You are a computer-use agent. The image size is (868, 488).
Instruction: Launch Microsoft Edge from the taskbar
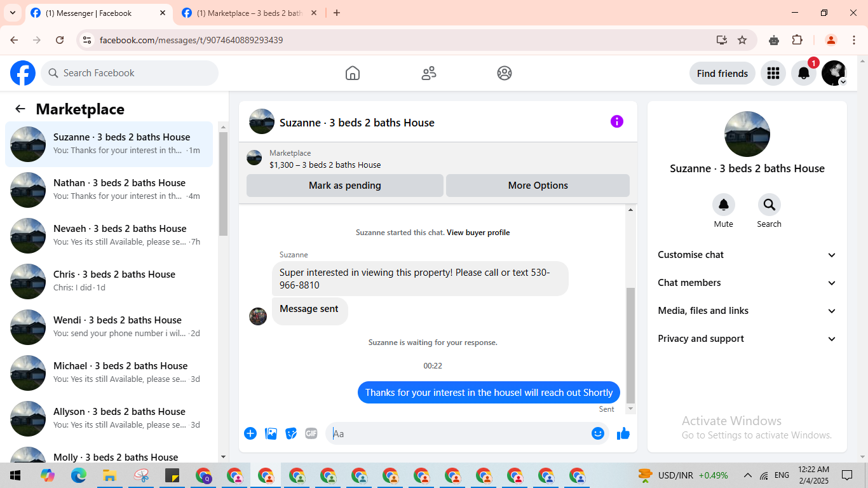click(x=79, y=475)
